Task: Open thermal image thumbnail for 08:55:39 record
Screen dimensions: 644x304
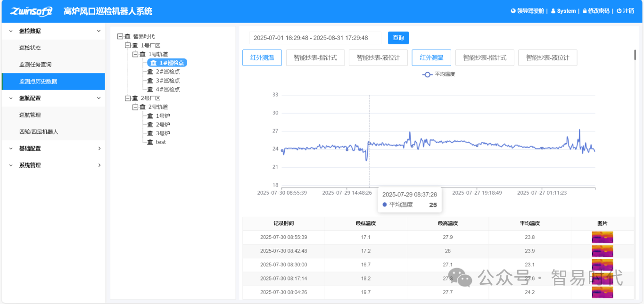Action: pyautogui.click(x=602, y=237)
